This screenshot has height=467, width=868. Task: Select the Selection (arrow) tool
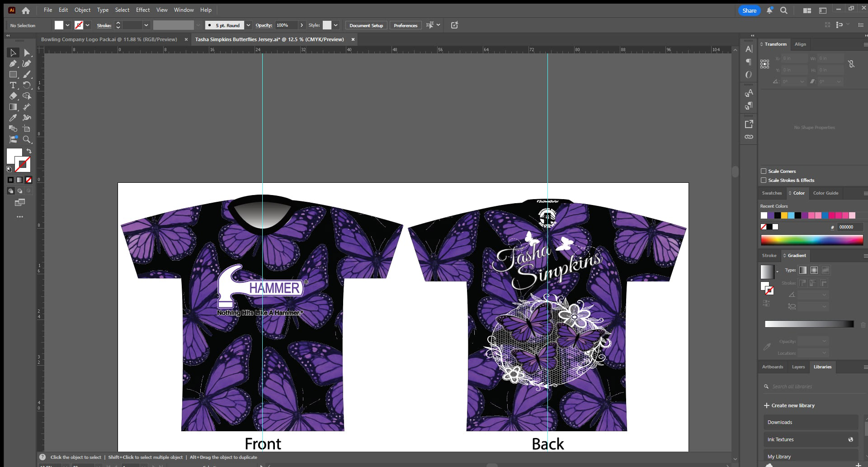coord(13,53)
